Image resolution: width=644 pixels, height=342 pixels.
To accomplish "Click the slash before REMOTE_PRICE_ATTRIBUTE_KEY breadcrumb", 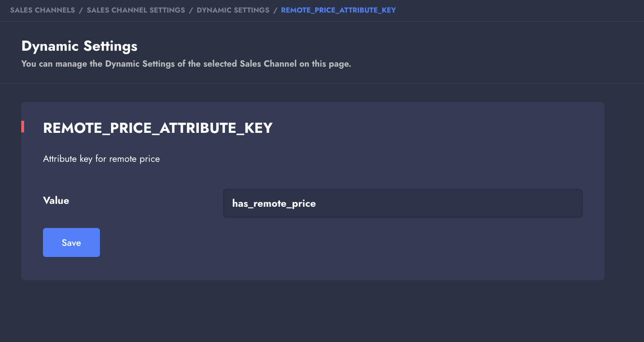I will coord(275,10).
